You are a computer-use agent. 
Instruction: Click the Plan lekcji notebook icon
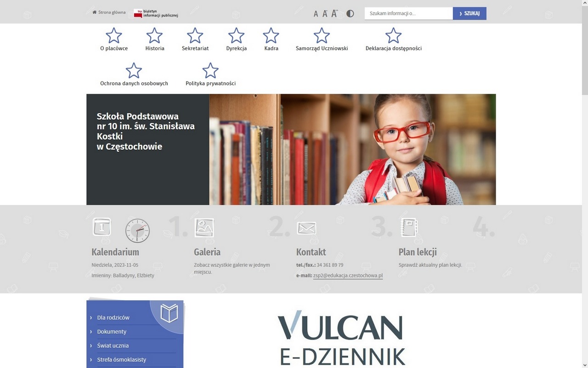pos(409,227)
